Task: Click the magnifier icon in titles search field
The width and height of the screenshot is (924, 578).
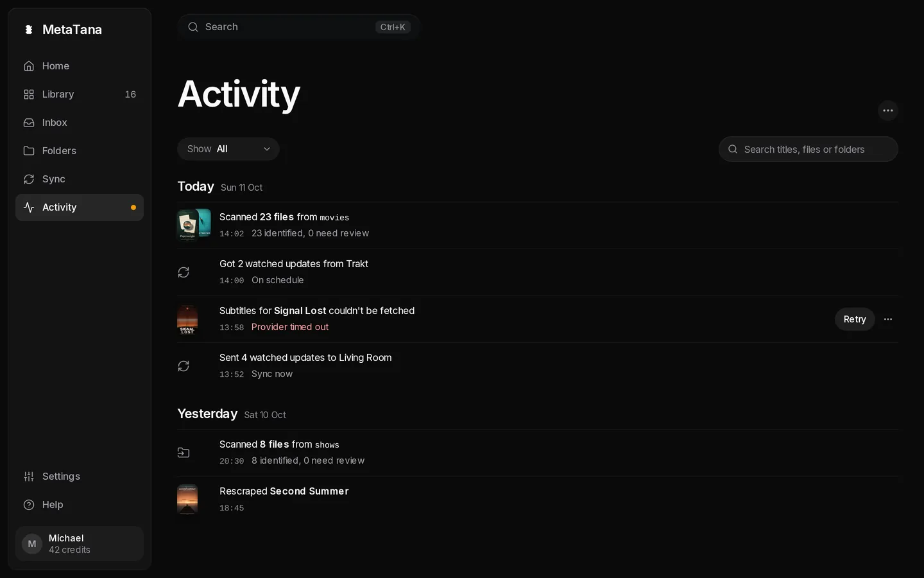Action: click(733, 149)
